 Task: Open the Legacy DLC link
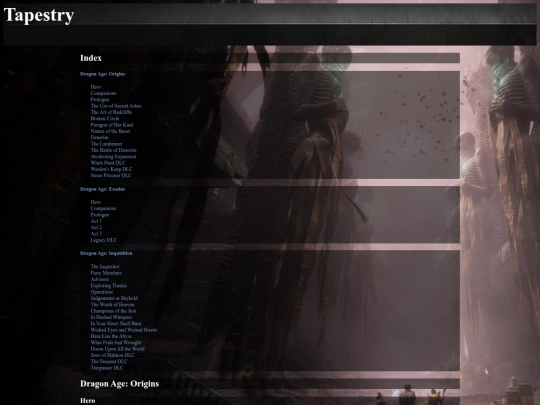(x=104, y=240)
